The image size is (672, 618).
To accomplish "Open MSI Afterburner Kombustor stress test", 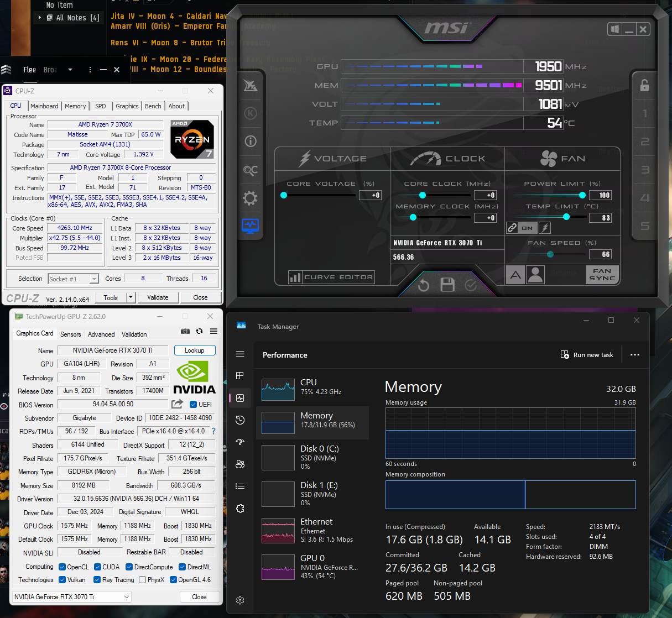I will click(x=251, y=113).
